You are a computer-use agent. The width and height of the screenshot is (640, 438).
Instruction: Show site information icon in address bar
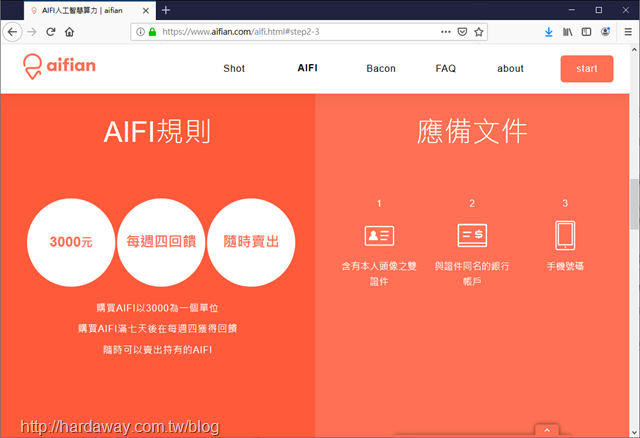[140, 32]
